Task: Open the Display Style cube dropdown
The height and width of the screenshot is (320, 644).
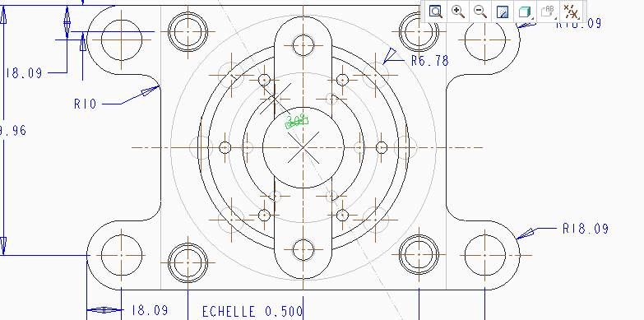Action: (x=526, y=12)
